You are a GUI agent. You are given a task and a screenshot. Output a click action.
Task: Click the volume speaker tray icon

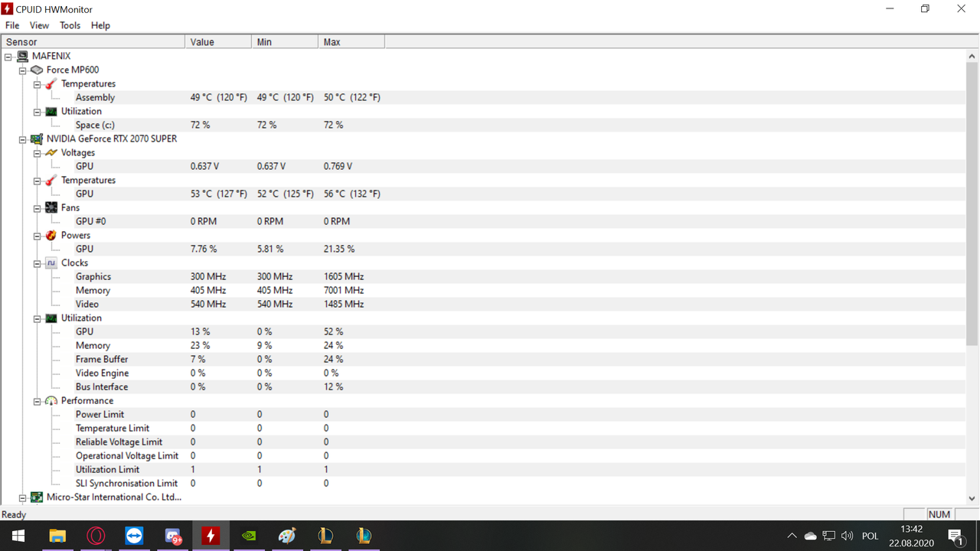[x=847, y=536]
